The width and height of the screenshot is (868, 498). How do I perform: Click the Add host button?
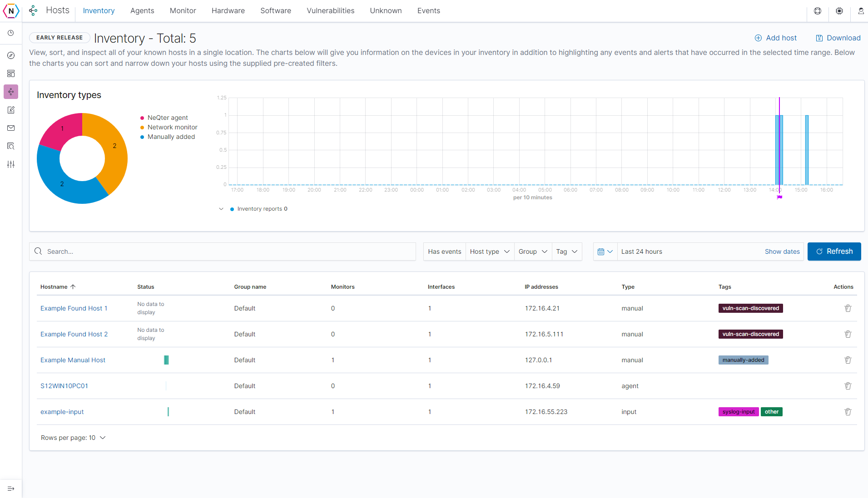(x=776, y=38)
